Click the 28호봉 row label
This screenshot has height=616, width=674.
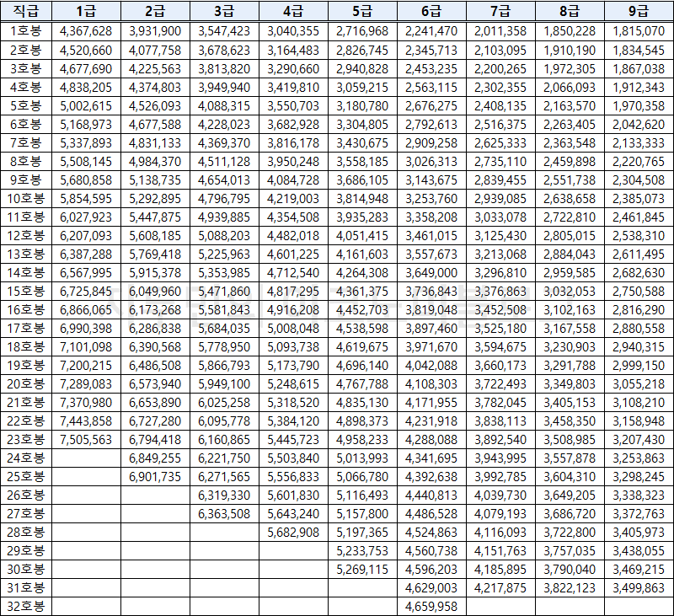26,533
